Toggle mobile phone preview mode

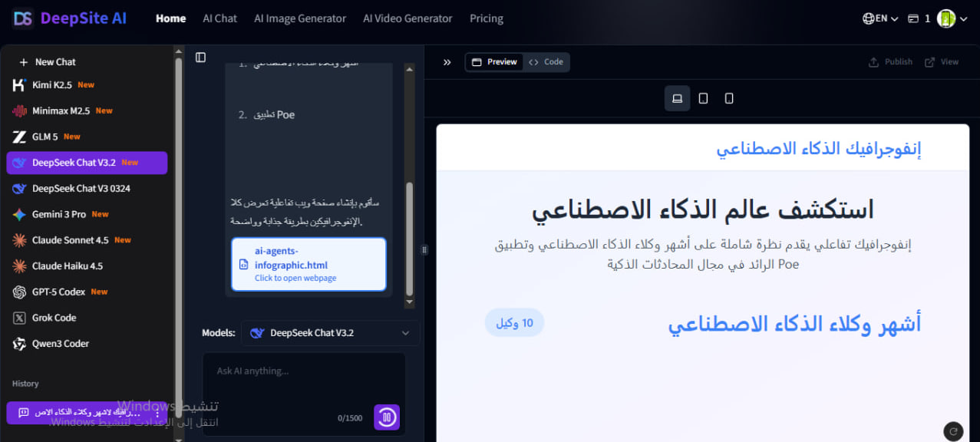coord(728,98)
